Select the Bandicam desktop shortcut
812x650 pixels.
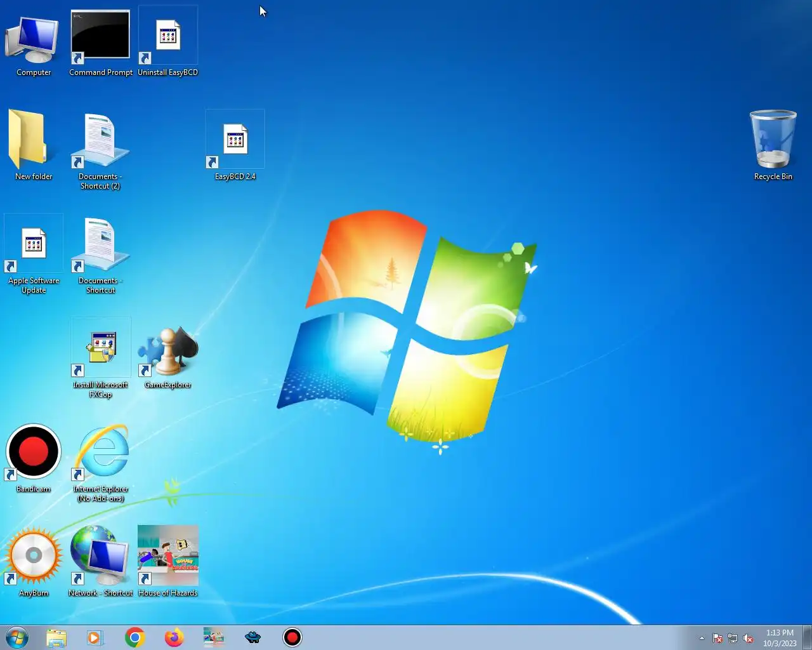33,458
